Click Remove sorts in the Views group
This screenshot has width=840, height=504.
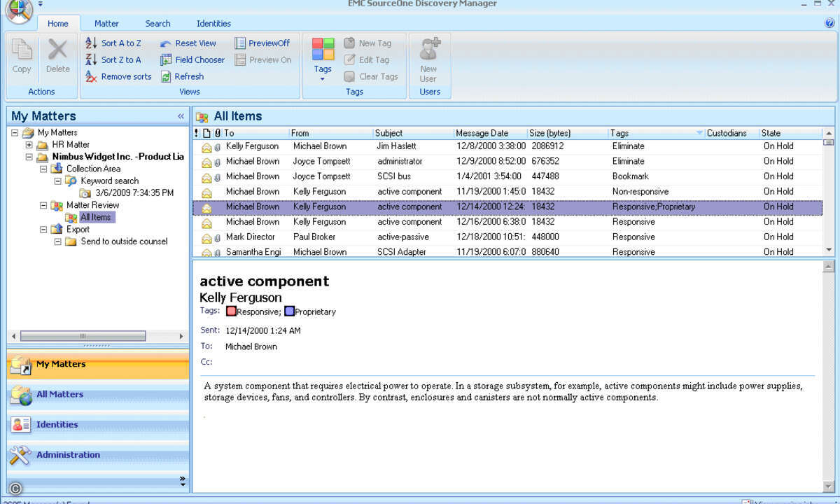pyautogui.click(x=118, y=76)
